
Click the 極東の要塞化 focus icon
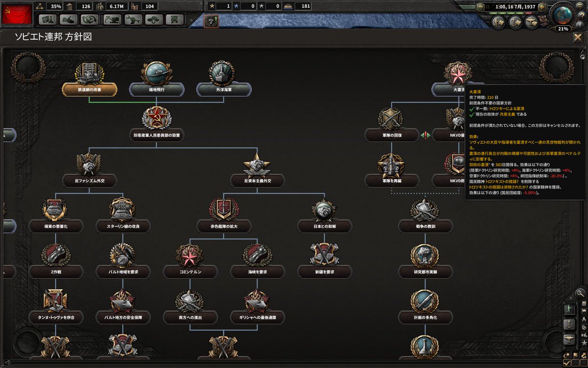tap(55, 209)
